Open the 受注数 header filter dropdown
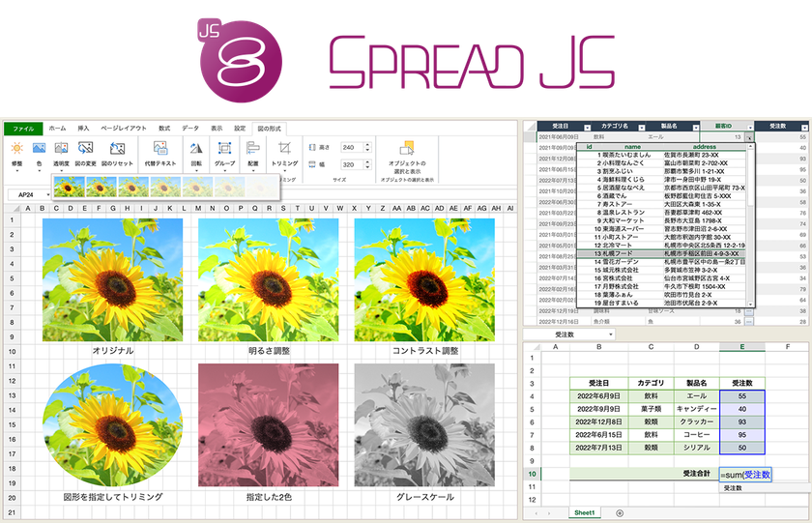This screenshot has width=812, height=523. [x=804, y=128]
